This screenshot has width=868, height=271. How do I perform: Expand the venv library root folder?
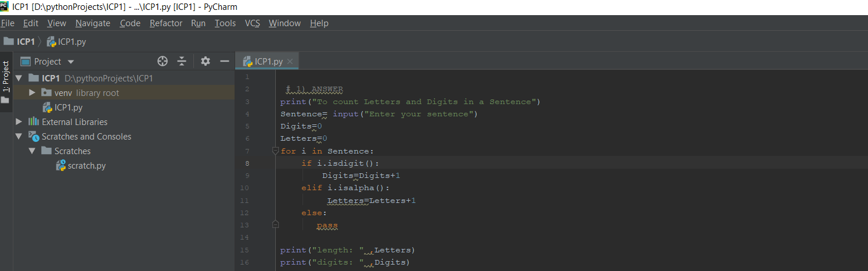(x=32, y=92)
